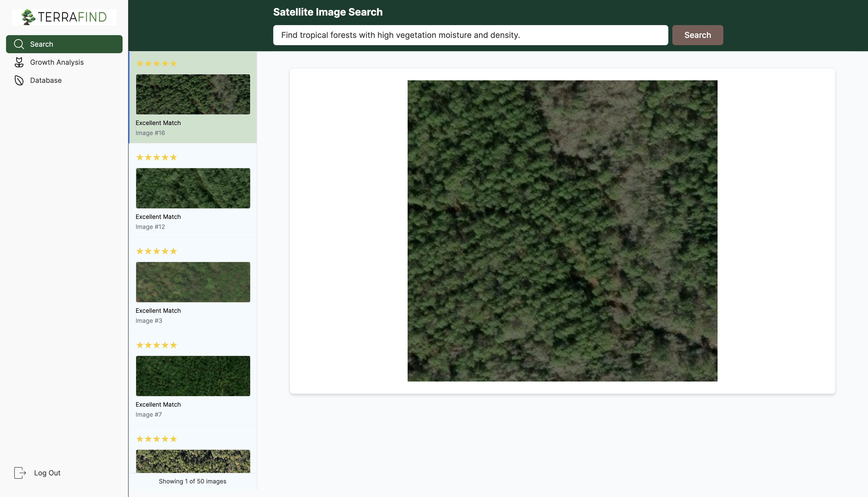Click the star rating above Image #3
Image resolution: width=868 pixels, height=497 pixels.
pyautogui.click(x=156, y=251)
